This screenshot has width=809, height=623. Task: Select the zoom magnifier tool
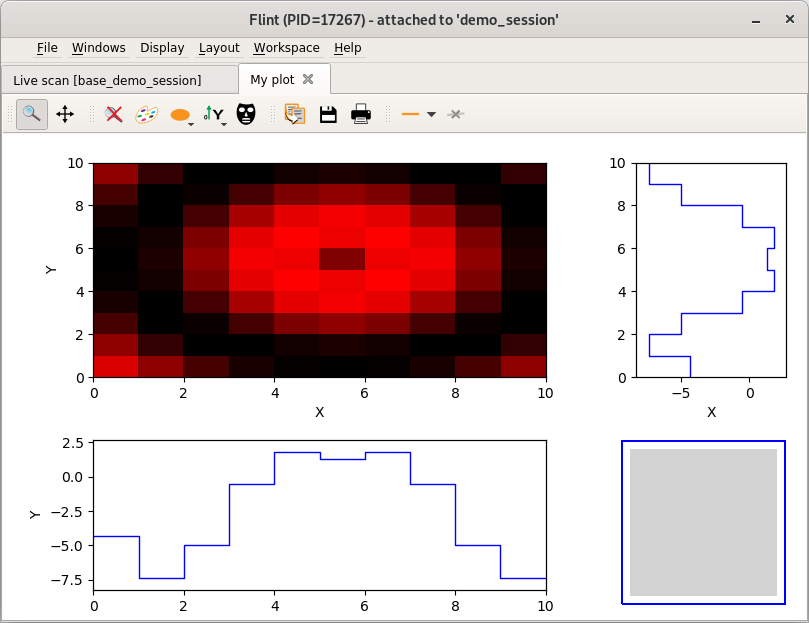point(31,114)
